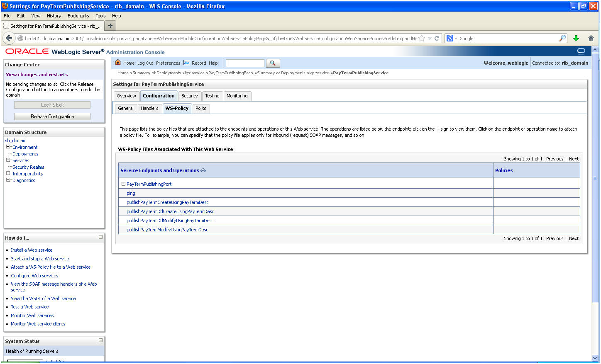This screenshot has width=601, height=364.
Task: Collapse the PayTermPublishingPort endpoint row
Action: coord(123,184)
